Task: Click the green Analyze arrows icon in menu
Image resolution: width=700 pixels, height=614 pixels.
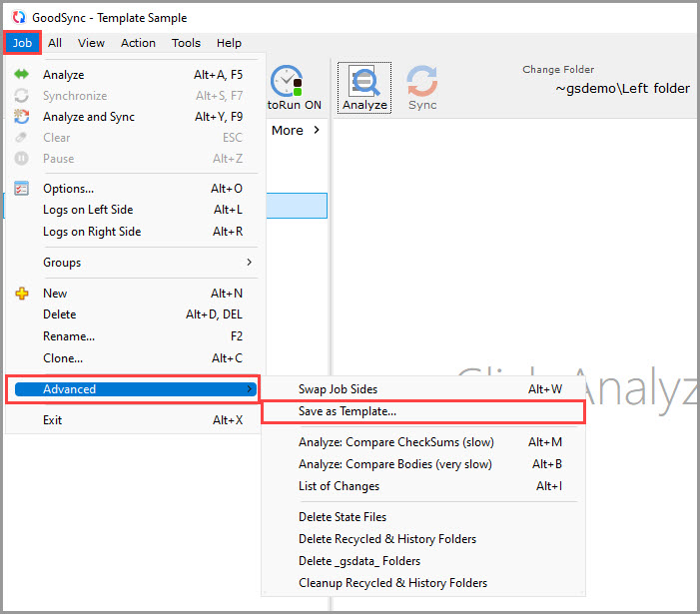Action: click(21, 74)
